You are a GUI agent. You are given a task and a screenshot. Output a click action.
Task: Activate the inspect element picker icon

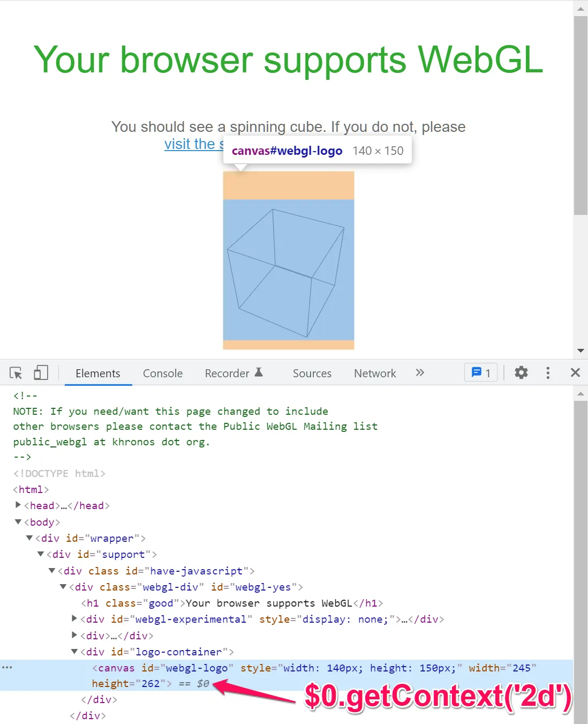coord(16,373)
